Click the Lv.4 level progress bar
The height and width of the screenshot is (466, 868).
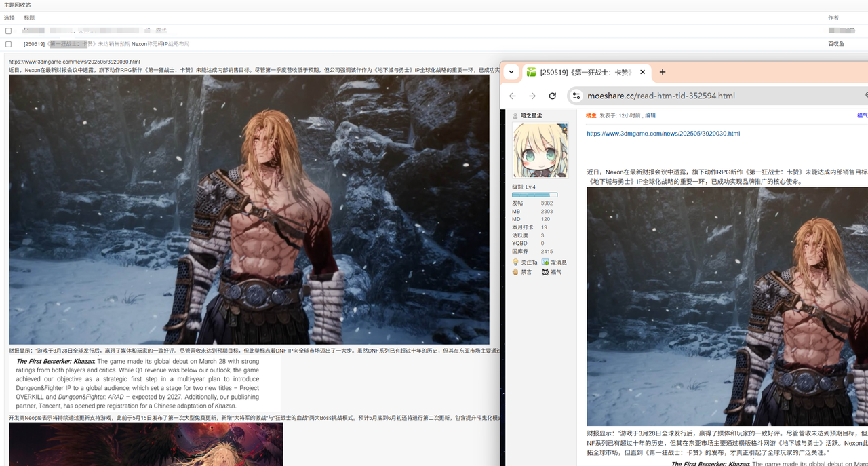click(534, 195)
